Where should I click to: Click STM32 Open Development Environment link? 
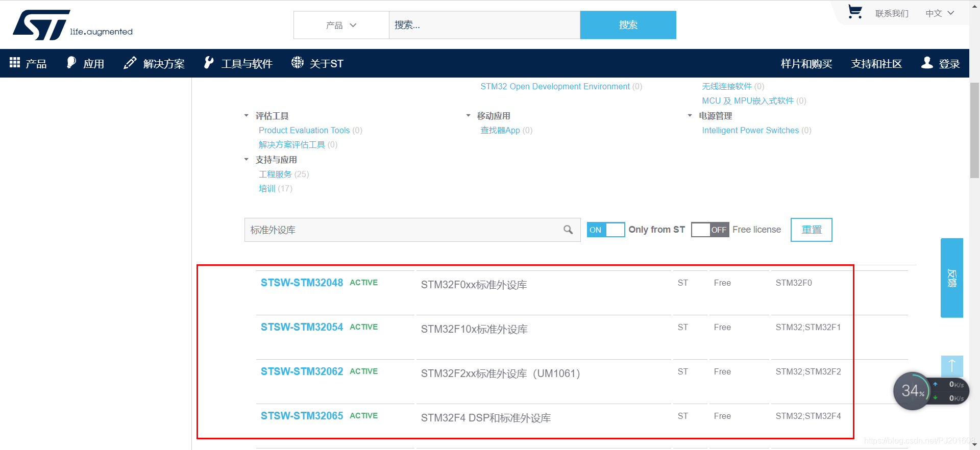(x=555, y=86)
